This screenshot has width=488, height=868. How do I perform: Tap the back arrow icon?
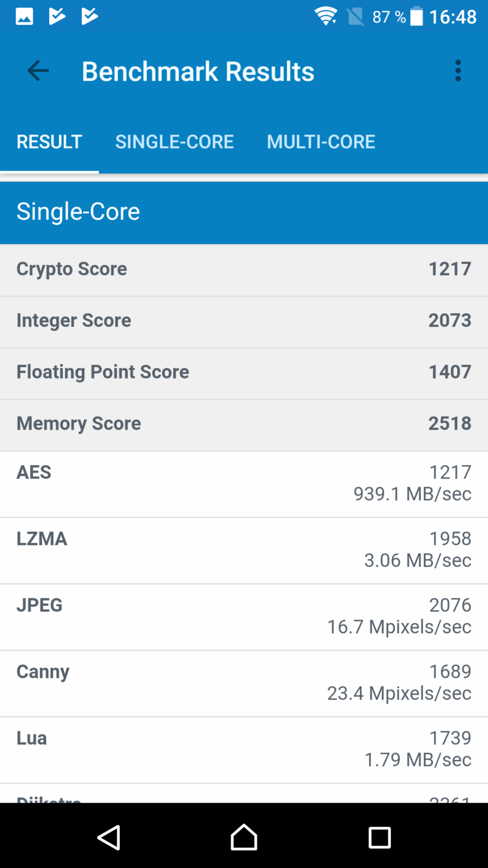(x=38, y=71)
